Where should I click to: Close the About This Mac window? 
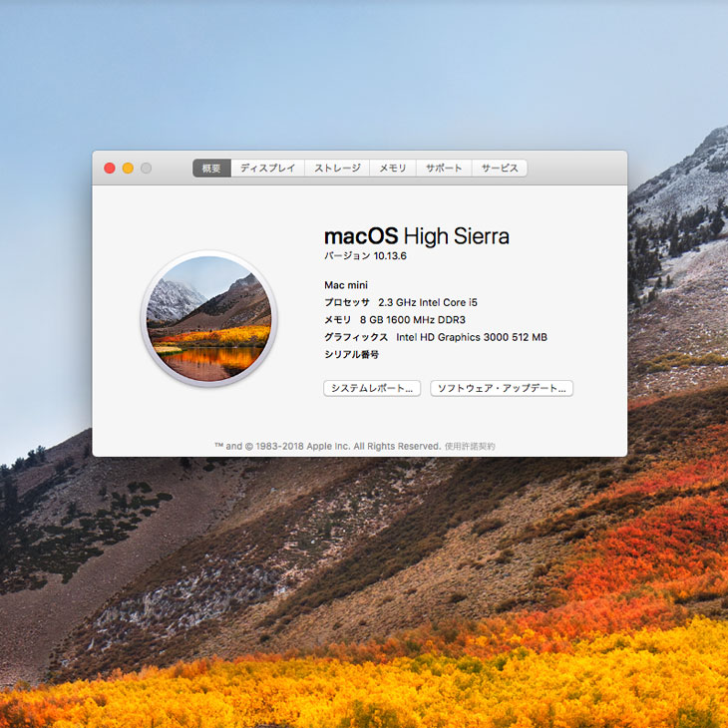pyautogui.click(x=110, y=169)
